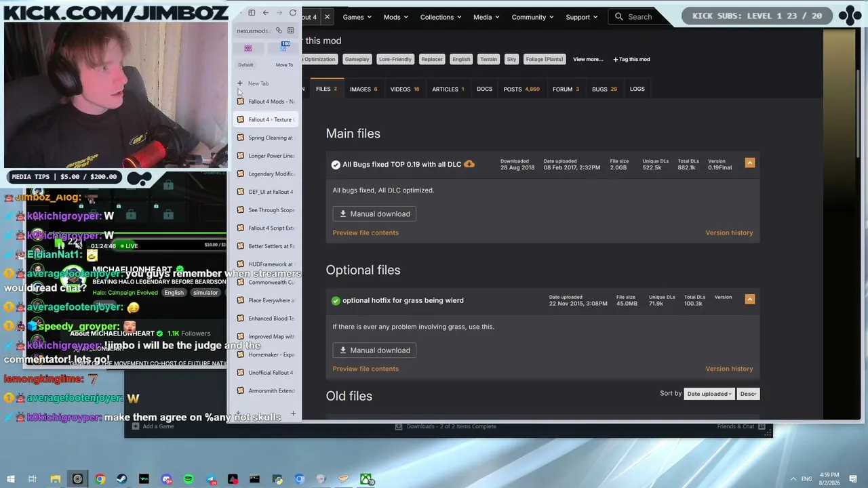Switch to the BUGS tab
The width and height of the screenshot is (868, 488).
[x=604, y=89]
